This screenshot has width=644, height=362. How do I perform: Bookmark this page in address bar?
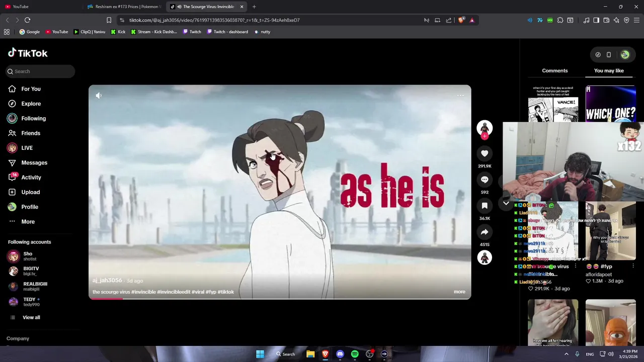[109, 20]
